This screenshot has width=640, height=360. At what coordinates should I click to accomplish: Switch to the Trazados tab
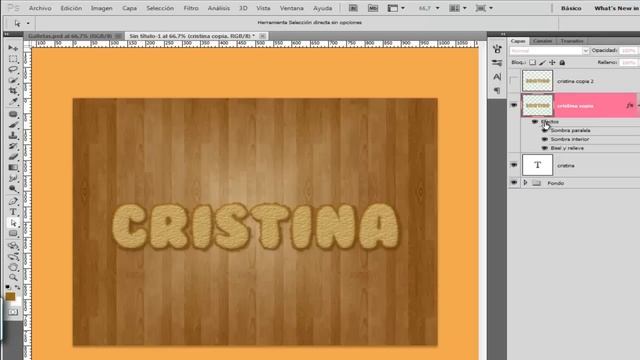tap(571, 41)
